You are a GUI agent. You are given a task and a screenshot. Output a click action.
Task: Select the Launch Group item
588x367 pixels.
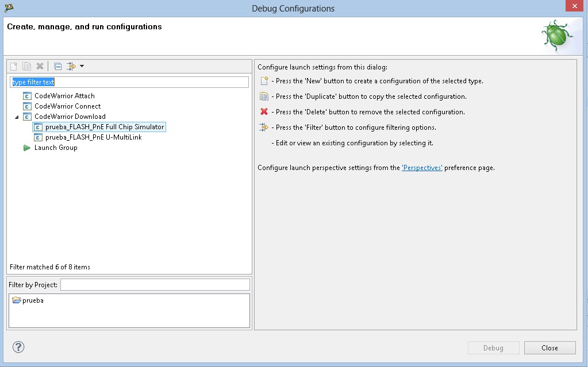click(56, 148)
